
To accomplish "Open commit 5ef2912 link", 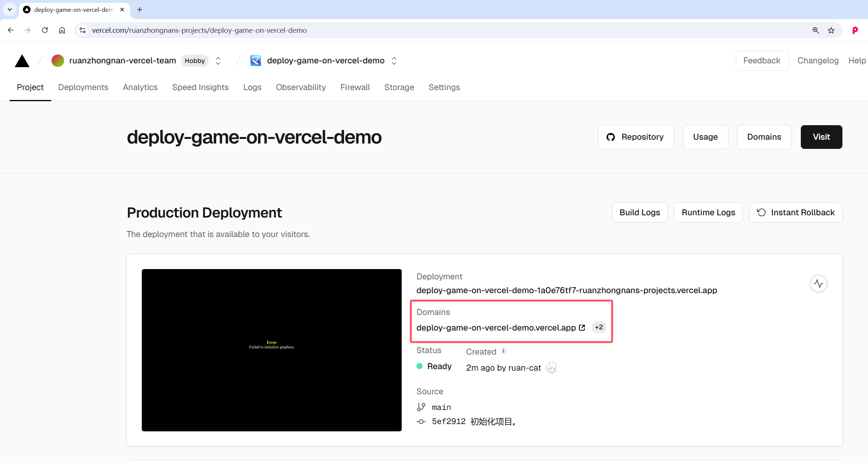I will [475, 421].
